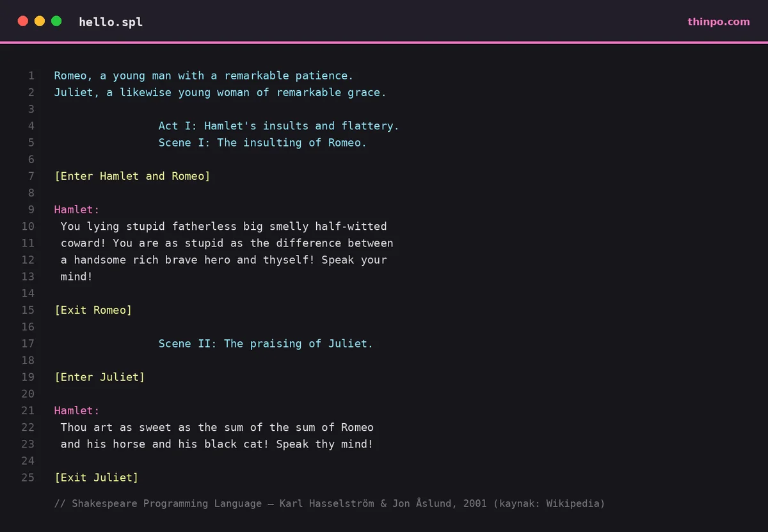Click the green maximize window dot

pyautogui.click(x=56, y=21)
